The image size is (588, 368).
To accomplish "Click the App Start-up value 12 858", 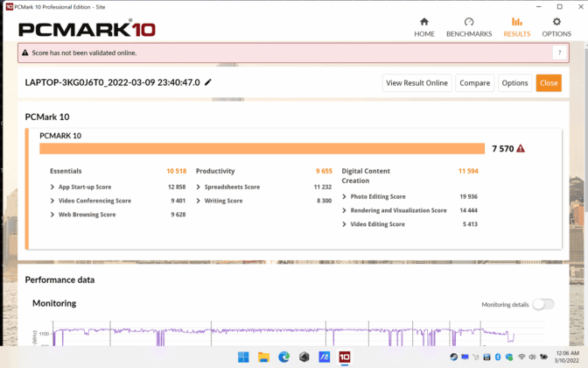I will pos(177,187).
